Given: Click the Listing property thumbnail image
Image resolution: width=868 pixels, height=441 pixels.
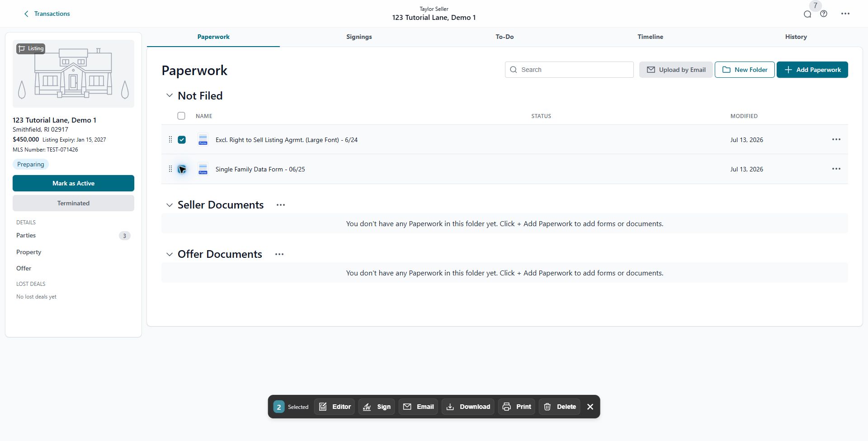Looking at the screenshot, I should coord(73,74).
